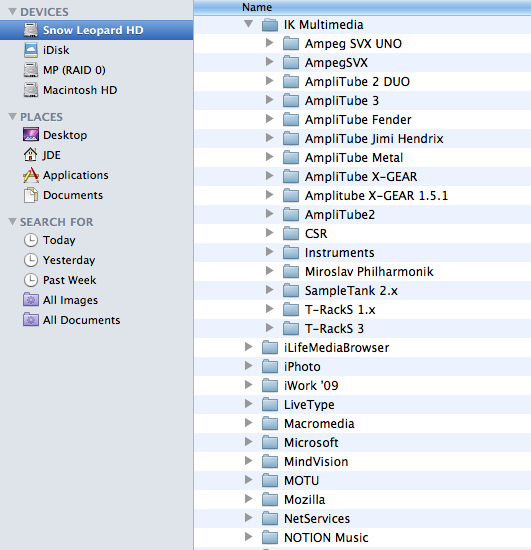Select the AmpliTube2 row text
Screen dimensions: 531x550
[340, 215]
